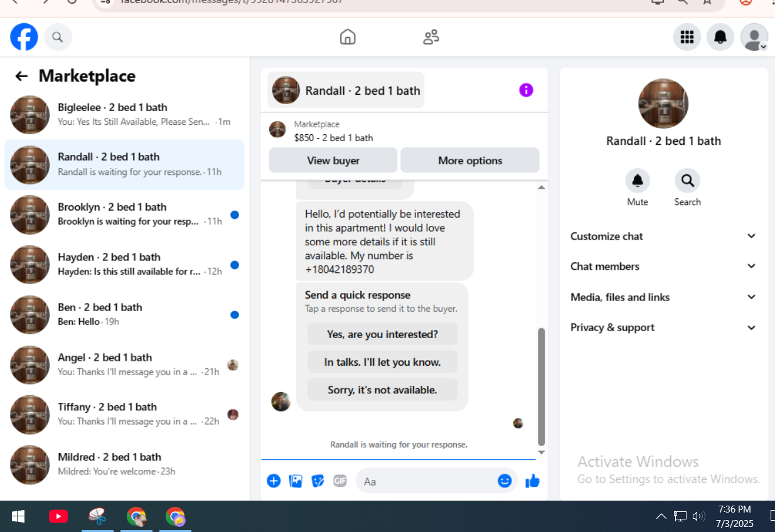Open the Mildred conversation
The image size is (775, 532).
click(x=124, y=465)
